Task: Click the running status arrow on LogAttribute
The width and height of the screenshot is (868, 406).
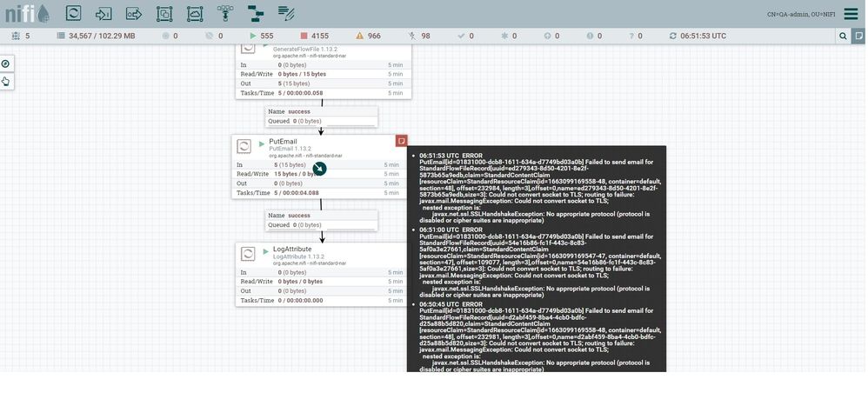Action: point(266,251)
